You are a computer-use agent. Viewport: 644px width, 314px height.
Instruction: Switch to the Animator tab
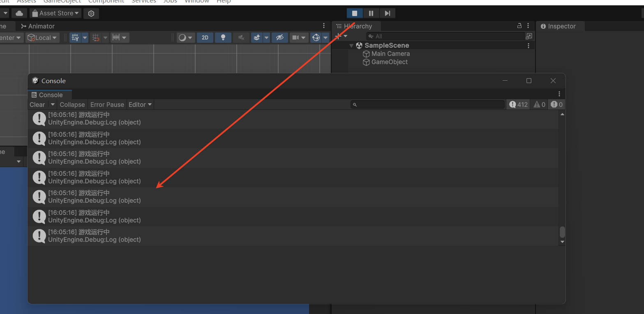tap(38, 26)
